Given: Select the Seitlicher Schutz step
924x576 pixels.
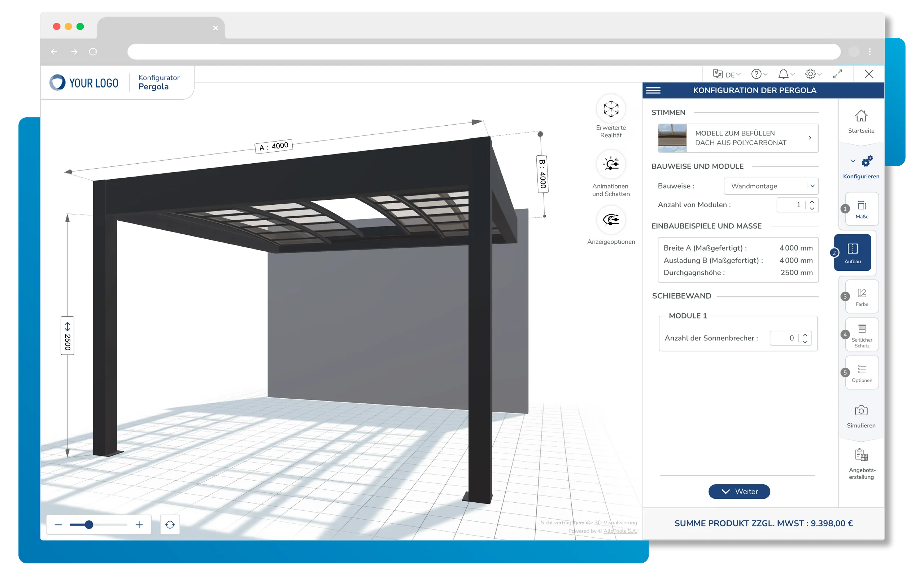Looking at the screenshot, I should pyautogui.click(x=862, y=334).
